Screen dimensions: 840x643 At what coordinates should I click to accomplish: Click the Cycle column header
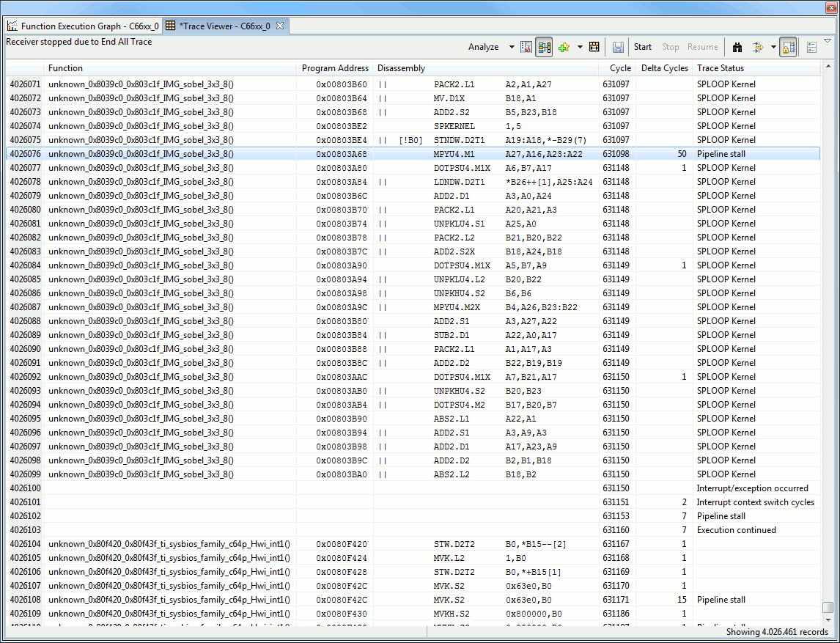(616, 68)
